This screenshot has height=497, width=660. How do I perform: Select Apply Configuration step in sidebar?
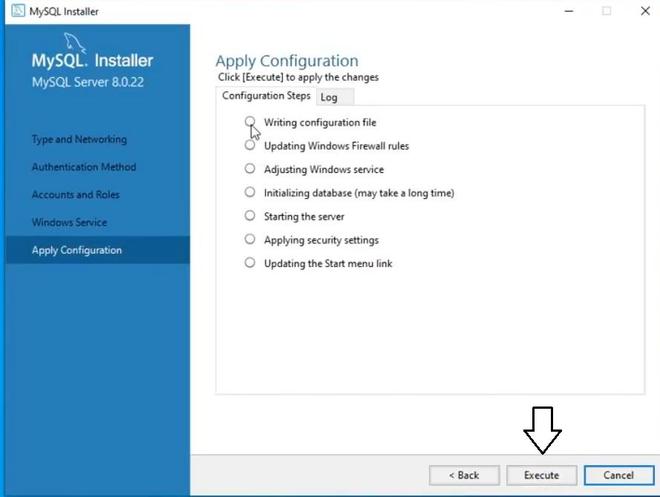97,250
